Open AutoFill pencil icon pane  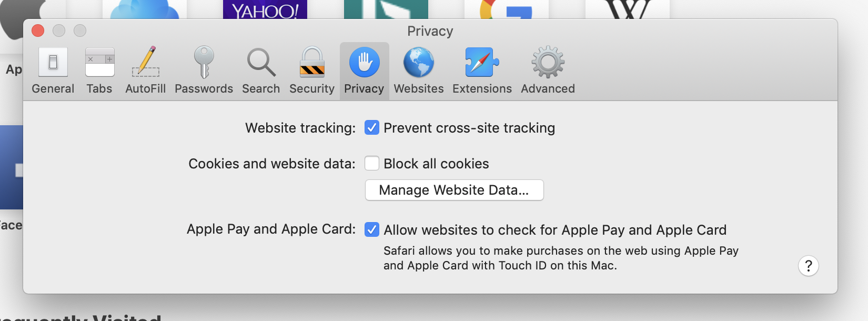[x=146, y=70]
